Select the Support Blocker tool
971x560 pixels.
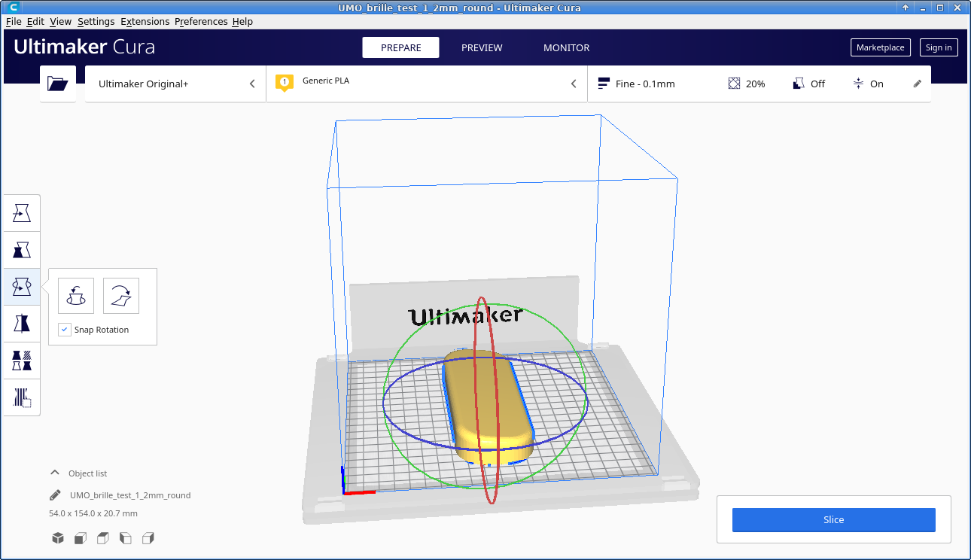point(22,397)
